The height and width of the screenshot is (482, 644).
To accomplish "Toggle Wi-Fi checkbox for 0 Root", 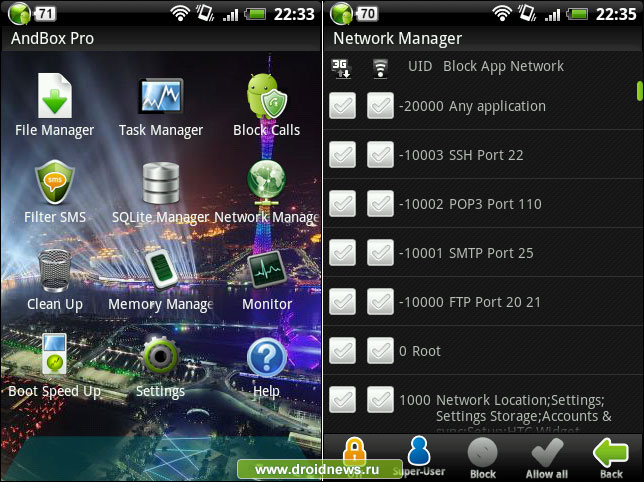I will (380, 351).
